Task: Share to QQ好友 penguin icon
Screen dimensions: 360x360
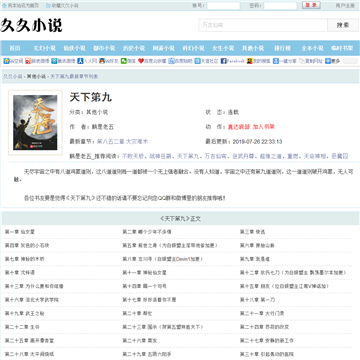Action: pyautogui.click(x=102, y=61)
